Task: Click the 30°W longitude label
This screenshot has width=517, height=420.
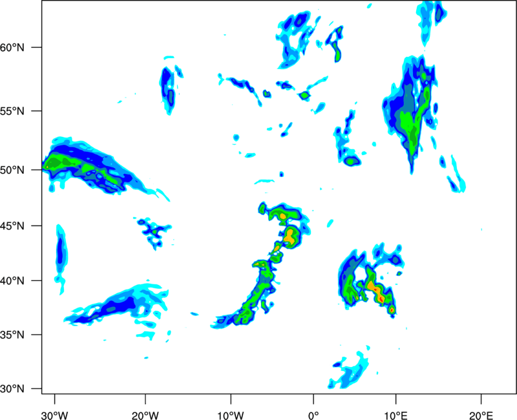Action: [55, 415]
